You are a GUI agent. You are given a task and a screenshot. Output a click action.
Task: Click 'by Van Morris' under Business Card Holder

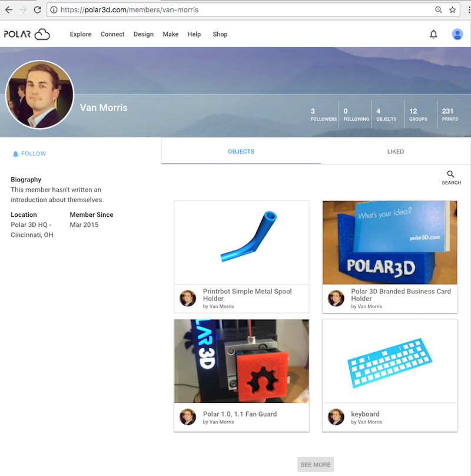click(366, 306)
